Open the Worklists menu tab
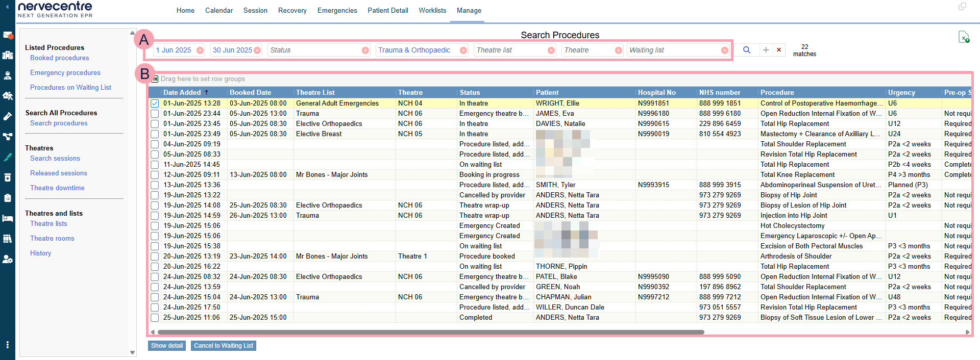Screen dimensions: 980x360 [x=432, y=10]
